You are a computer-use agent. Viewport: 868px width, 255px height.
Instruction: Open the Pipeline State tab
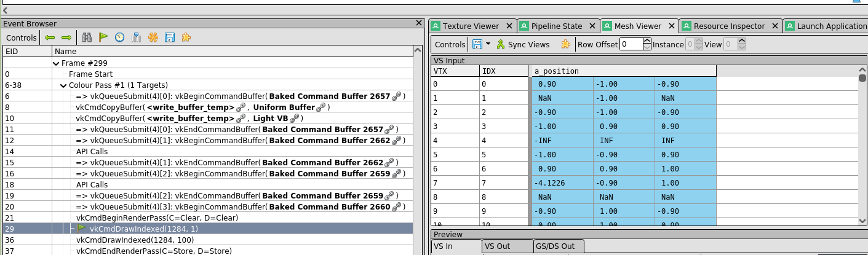point(556,26)
